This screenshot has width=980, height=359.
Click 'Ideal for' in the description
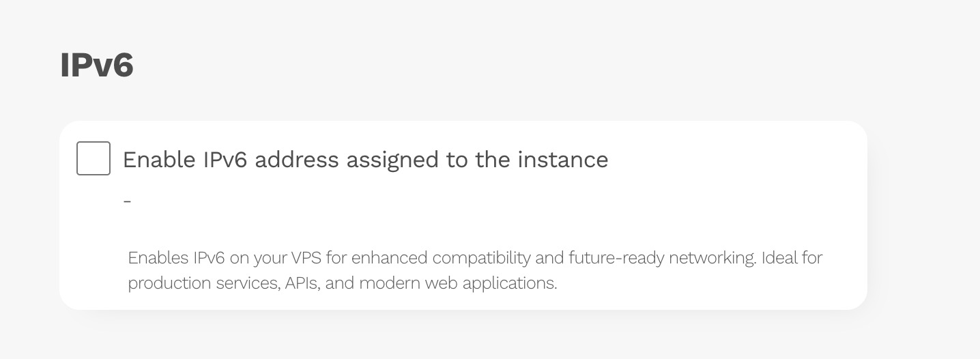pos(792,258)
